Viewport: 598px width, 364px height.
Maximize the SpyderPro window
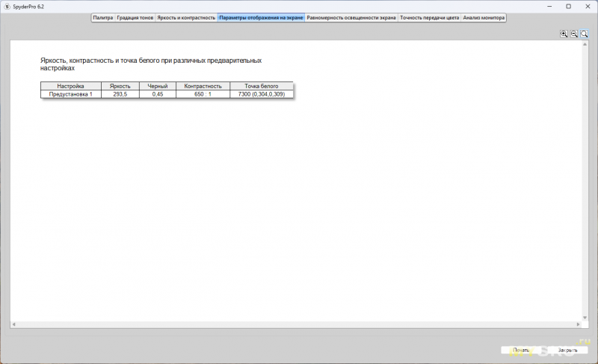tap(568, 6)
